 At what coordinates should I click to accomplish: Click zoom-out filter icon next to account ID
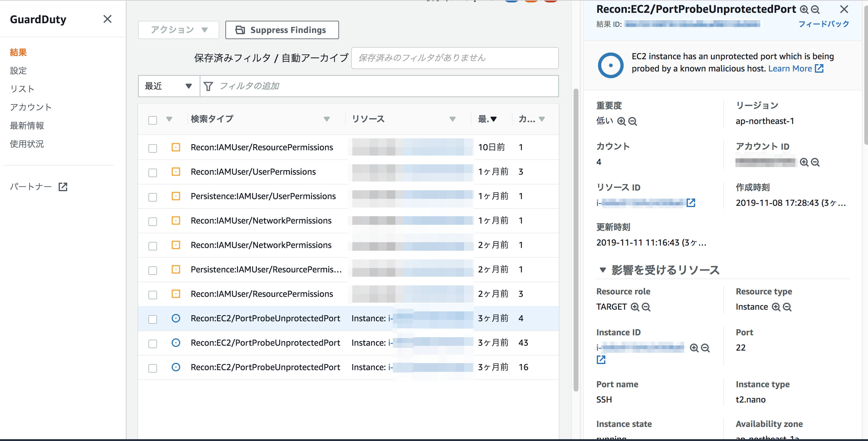coord(815,162)
